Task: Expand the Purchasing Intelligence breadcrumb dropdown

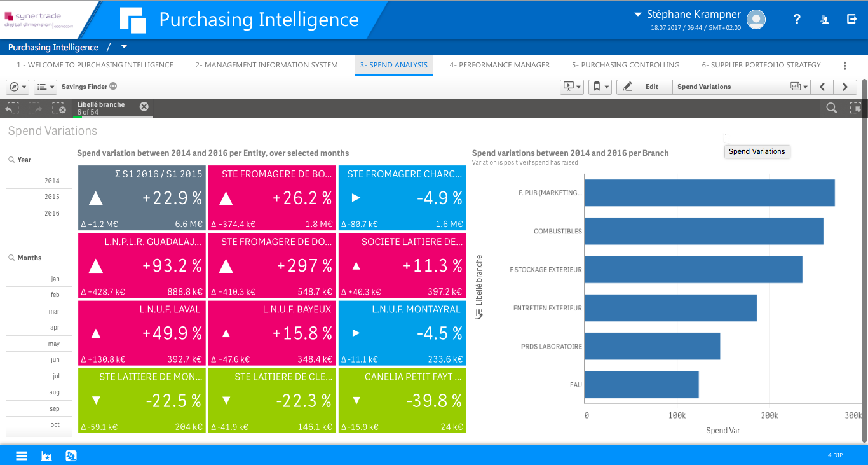Action: 125,47
